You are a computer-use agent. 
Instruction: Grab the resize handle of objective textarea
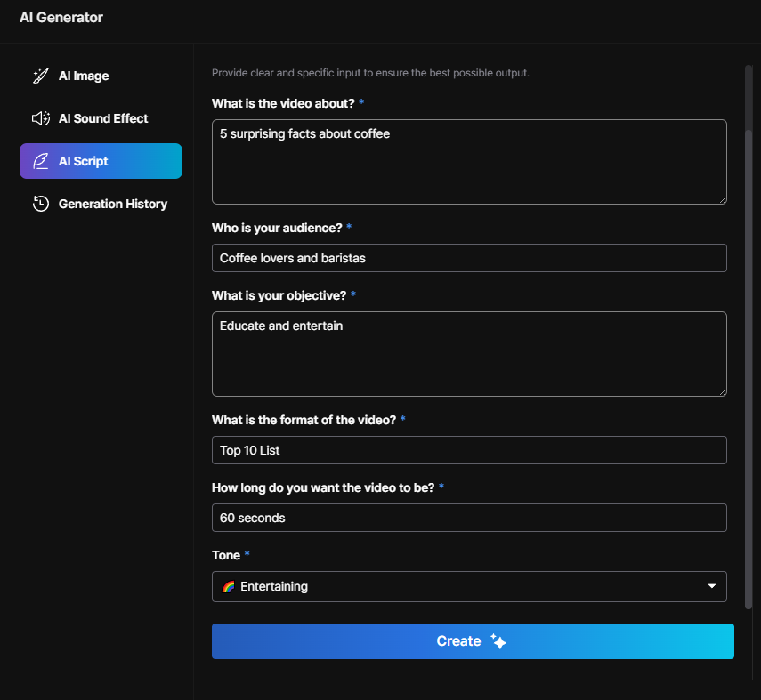[x=722, y=391]
